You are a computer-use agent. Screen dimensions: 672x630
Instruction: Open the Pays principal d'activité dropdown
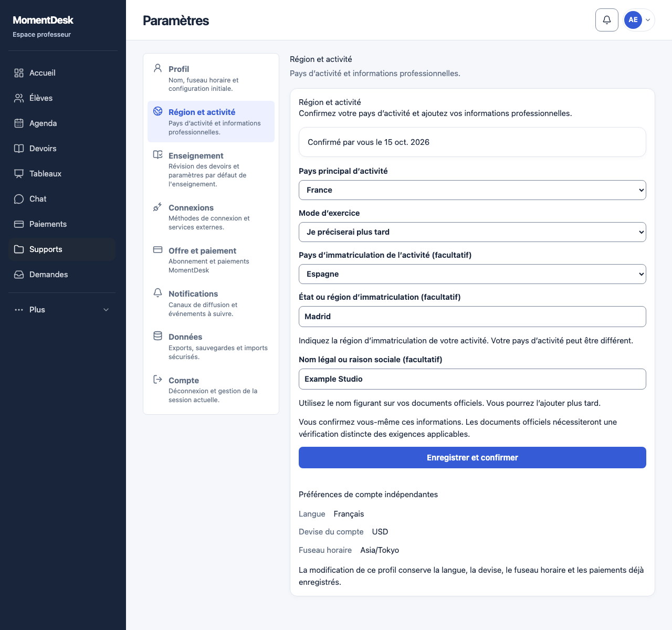pyautogui.click(x=472, y=190)
